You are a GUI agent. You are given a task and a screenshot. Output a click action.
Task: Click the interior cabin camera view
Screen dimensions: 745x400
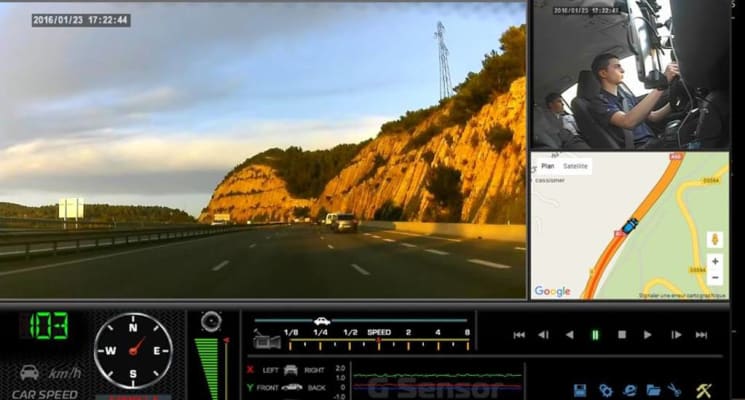[630, 75]
